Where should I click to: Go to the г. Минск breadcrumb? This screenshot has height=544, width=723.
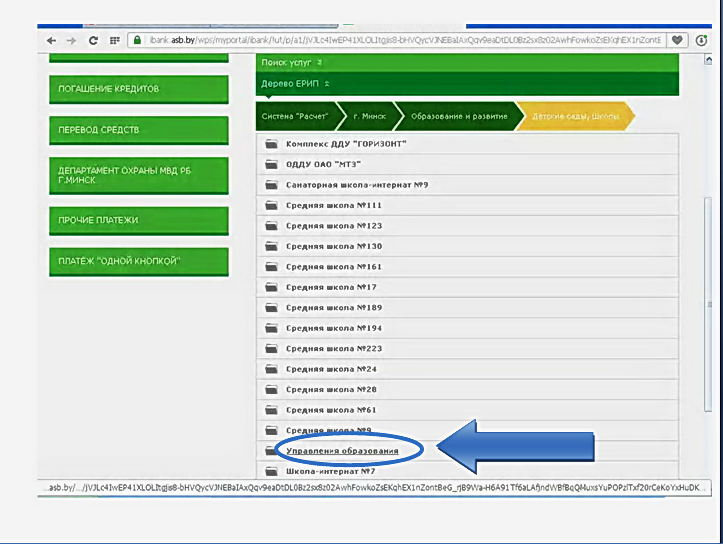point(367,116)
